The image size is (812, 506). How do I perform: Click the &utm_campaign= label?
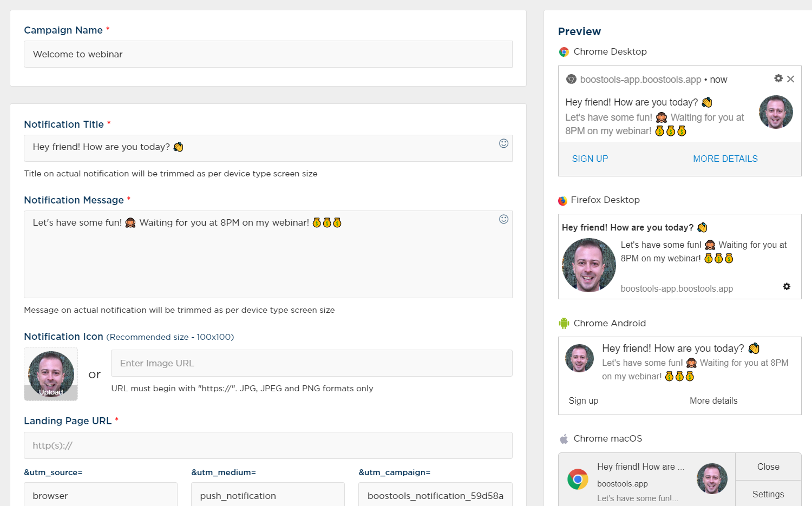tap(395, 472)
